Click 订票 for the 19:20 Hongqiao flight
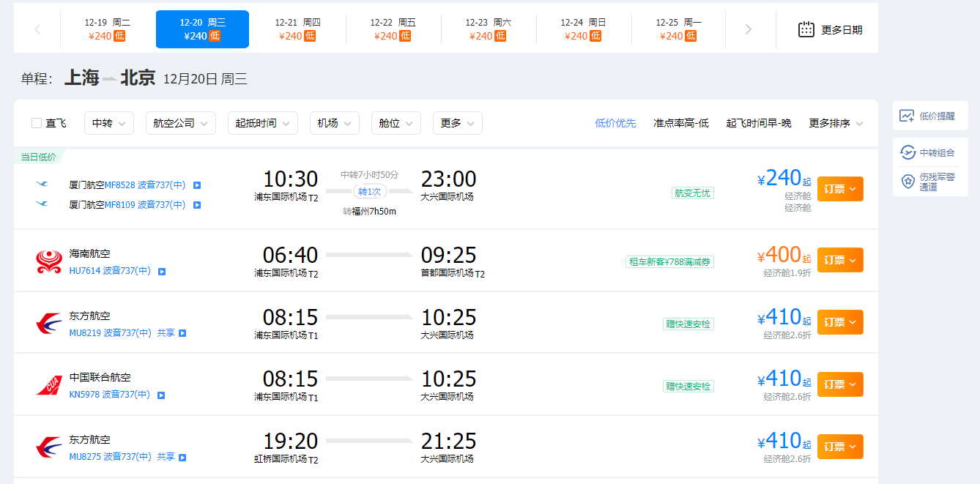The image size is (980, 484). [839, 446]
